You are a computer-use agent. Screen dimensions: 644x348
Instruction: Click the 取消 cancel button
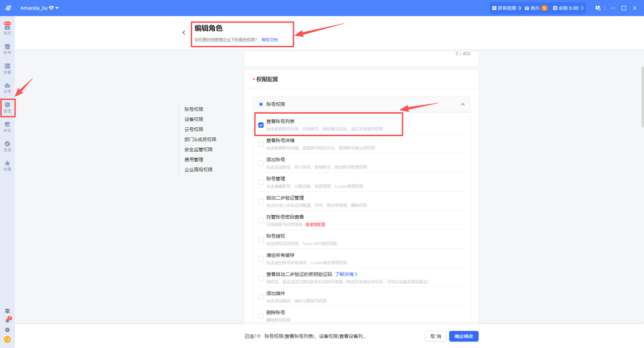[x=436, y=336]
